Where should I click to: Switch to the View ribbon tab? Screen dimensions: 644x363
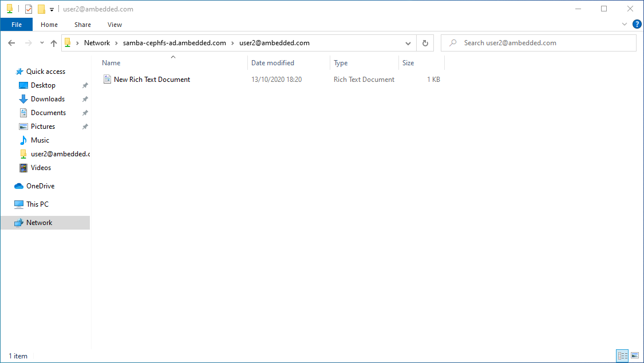[x=114, y=25]
